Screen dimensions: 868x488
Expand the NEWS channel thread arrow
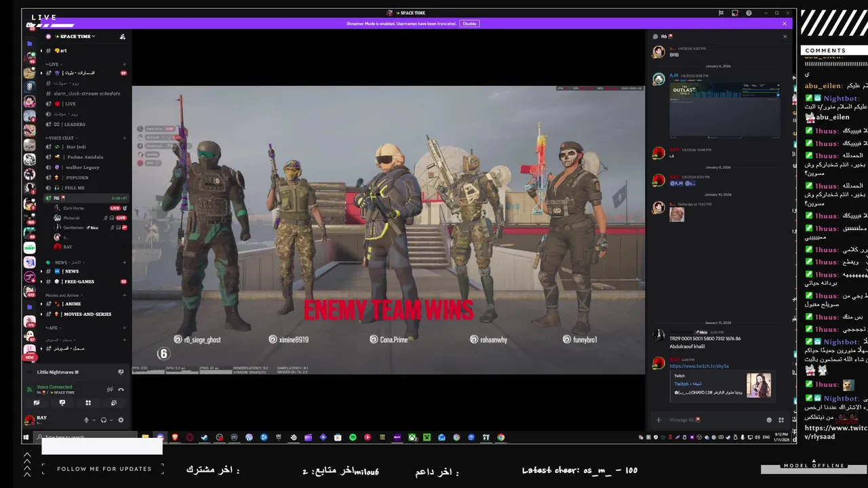(41, 271)
